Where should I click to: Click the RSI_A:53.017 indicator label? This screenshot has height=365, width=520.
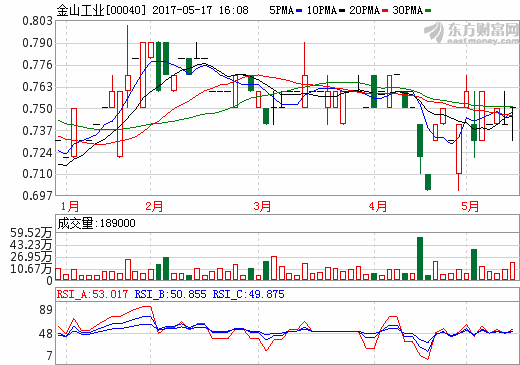tap(92, 294)
